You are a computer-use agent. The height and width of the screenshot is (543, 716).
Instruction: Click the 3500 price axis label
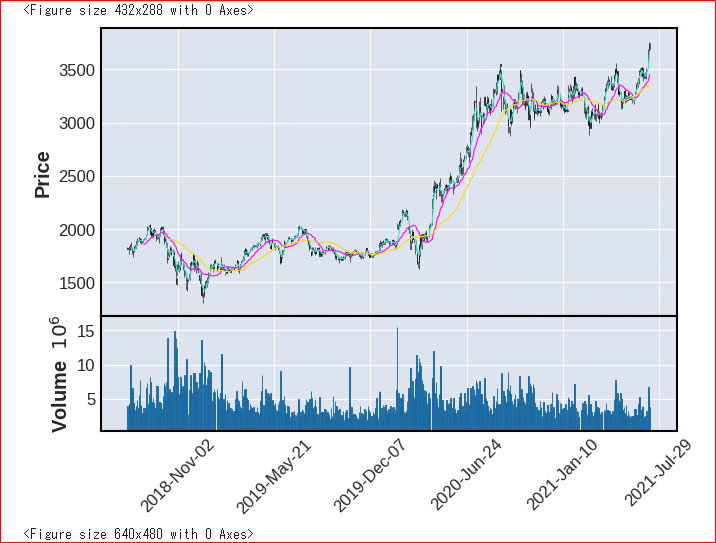click(x=77, y=70)
